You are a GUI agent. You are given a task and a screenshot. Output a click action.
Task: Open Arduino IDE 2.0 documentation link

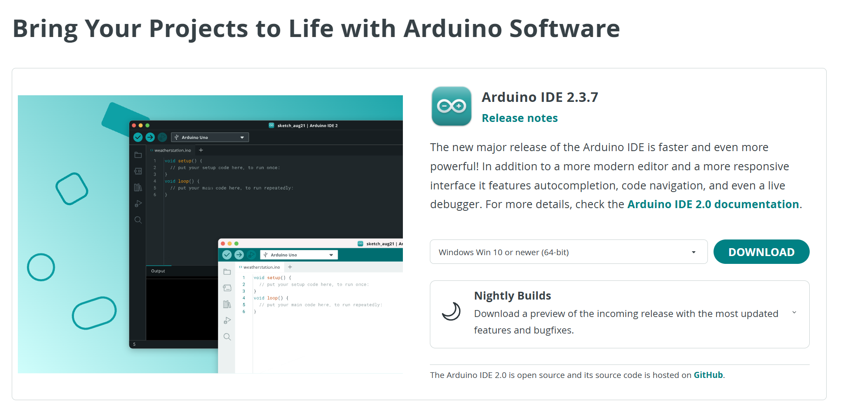click(713, 204)
